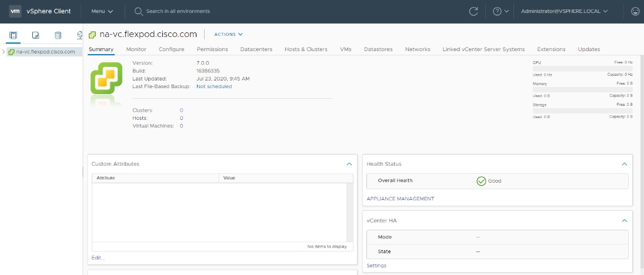
Task: Open the Permissions tab
Action: coord(212,49)
